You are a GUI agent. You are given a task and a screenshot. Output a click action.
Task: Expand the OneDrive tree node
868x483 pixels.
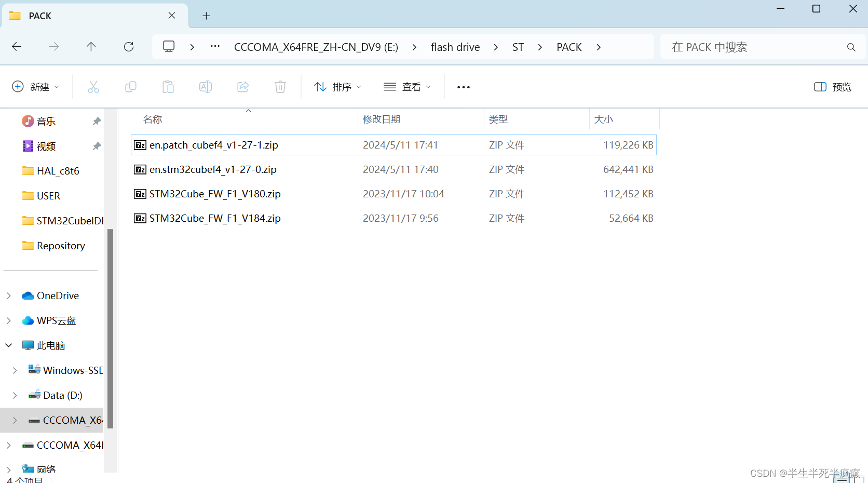tap(8, 295)
